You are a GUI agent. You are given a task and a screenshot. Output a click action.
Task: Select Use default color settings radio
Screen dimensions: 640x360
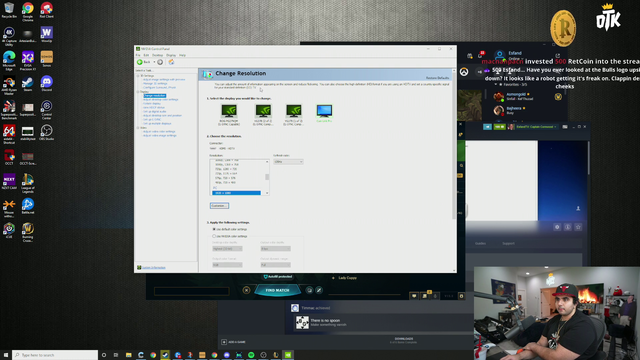pyautogui.click(x=214, y=229)
